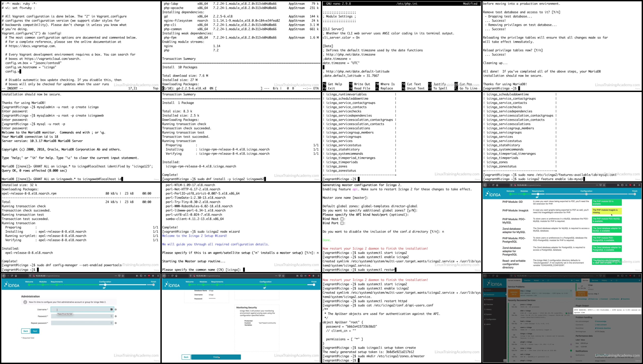Click the Schedule downtime link under Problem handling

603,328
